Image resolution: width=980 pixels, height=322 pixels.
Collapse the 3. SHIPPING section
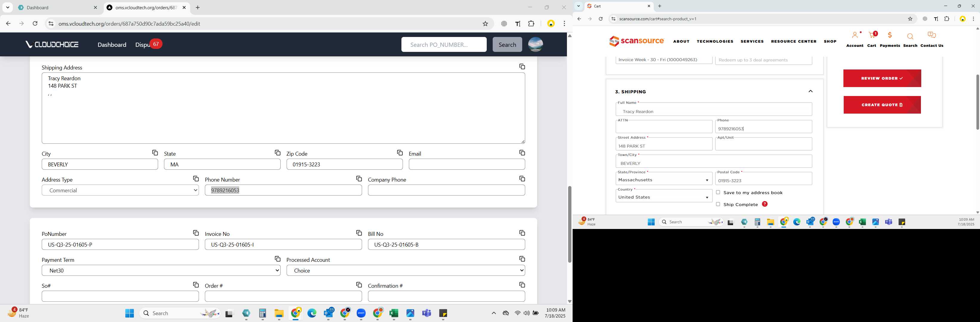pos(810,91)
